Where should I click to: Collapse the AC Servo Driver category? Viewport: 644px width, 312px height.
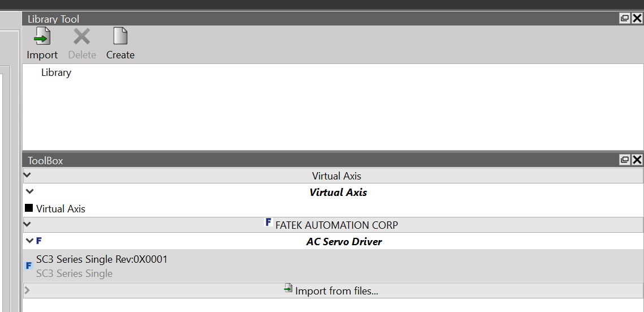pos(29,241)
